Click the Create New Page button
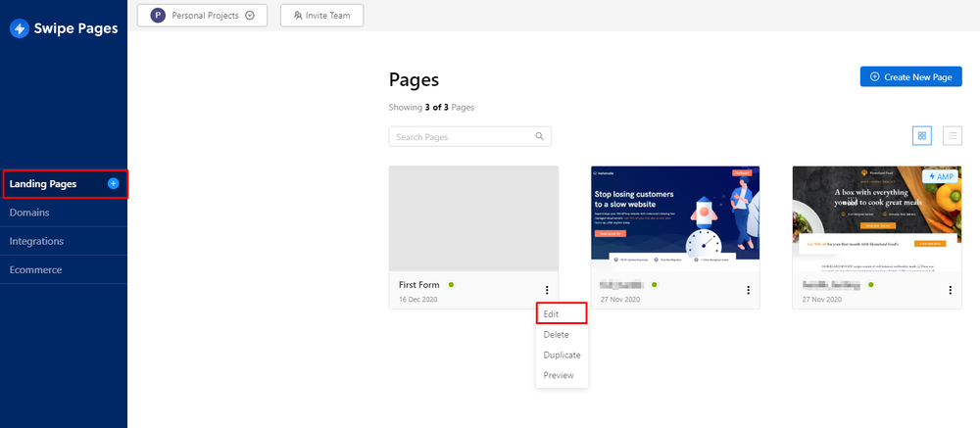The image size is (980, 428). pos(910,76)
